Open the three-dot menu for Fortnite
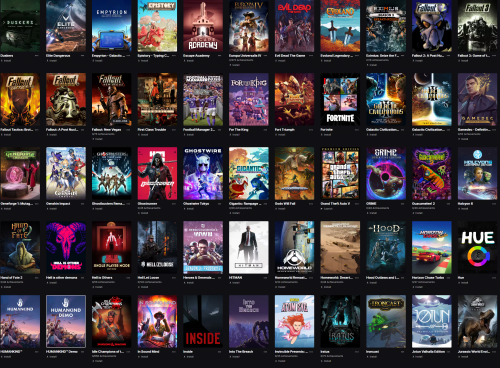The width and height of the screenshot is (500, 368). (356, 130)
